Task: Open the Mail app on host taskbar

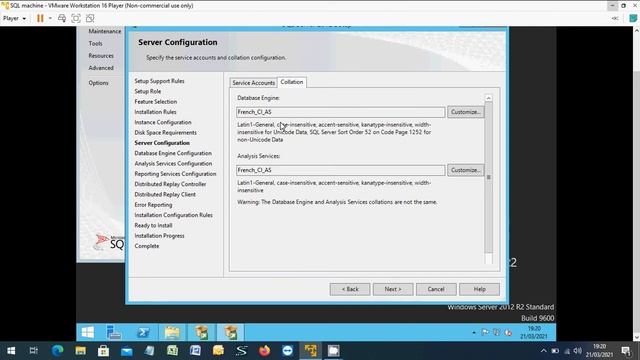Action: [x=127, y=351]
